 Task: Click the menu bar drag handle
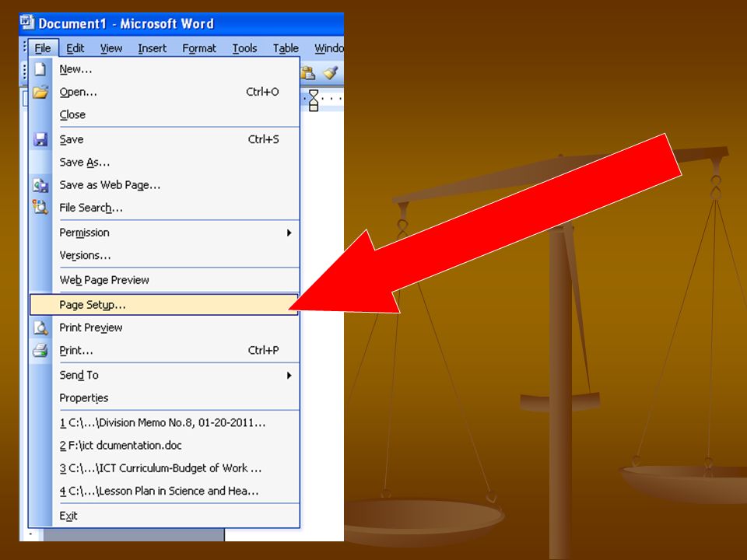24,47
